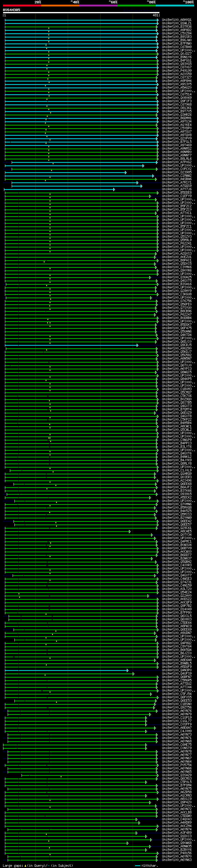This screenshot has height=868, width=197.
Task: Select UniRef100_A7QQS9 in the hit list
Action: click(x=177, y=186)
